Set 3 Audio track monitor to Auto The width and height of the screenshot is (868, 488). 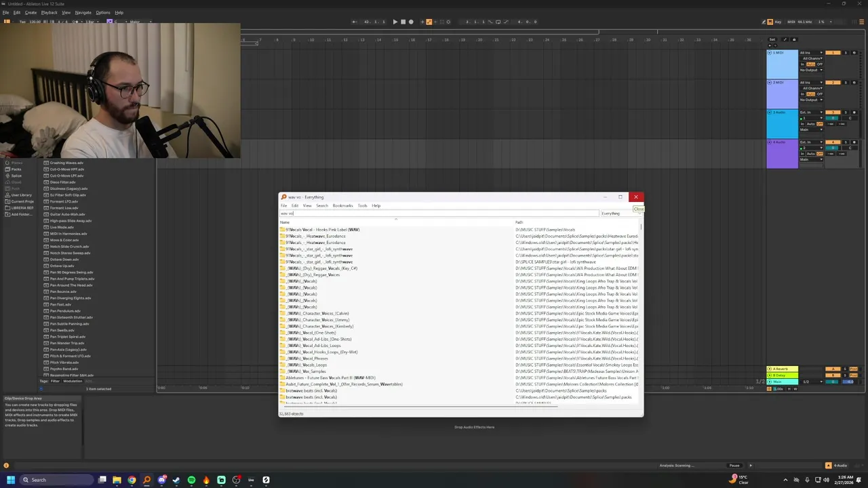pyautogui.click(x=810, y=124)
